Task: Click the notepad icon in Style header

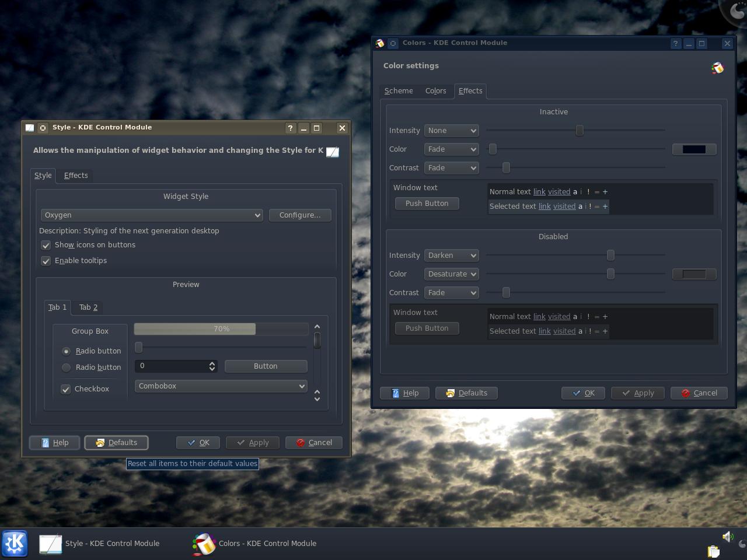Action: point(332,152)
